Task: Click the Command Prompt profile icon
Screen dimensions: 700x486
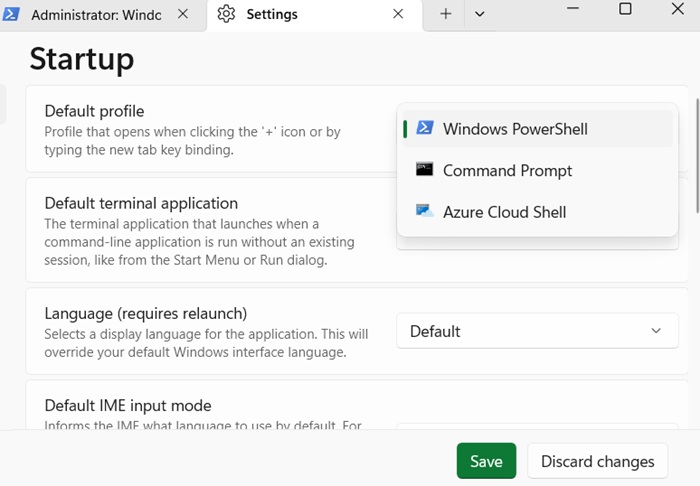Action: point(425,170)
